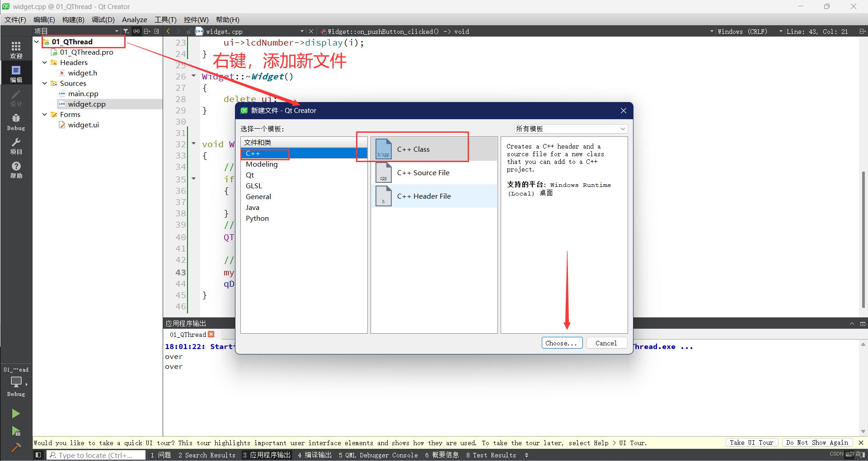Open the 编辑(E) menu

tap(44, 19)
